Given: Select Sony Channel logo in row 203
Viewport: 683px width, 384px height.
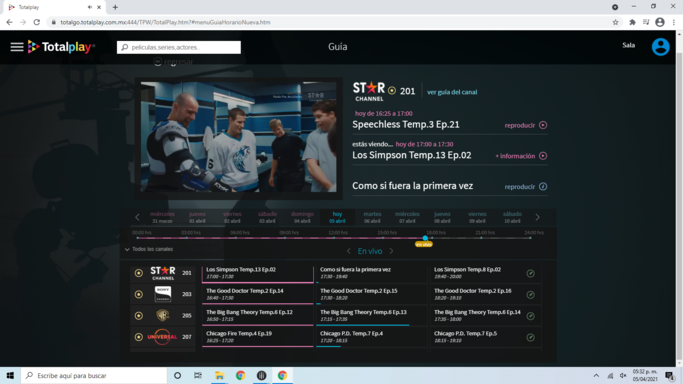Looking at the screenshot, I should click(163, 294).
